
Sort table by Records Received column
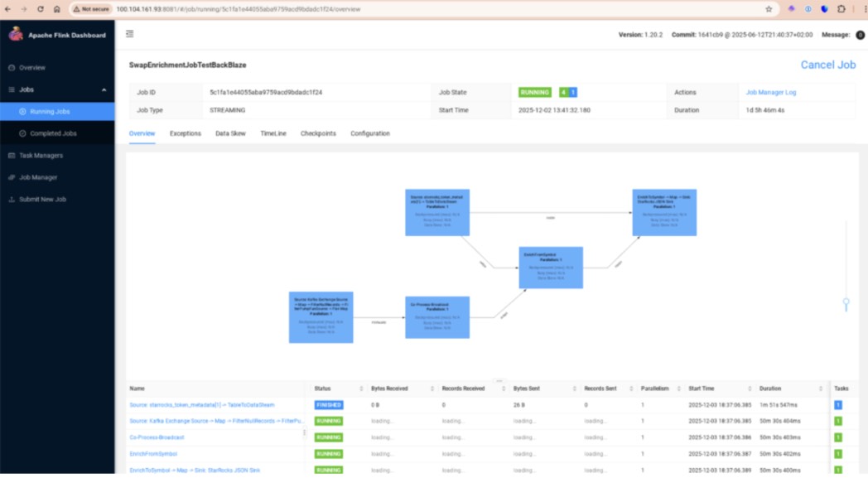[504, 389]
